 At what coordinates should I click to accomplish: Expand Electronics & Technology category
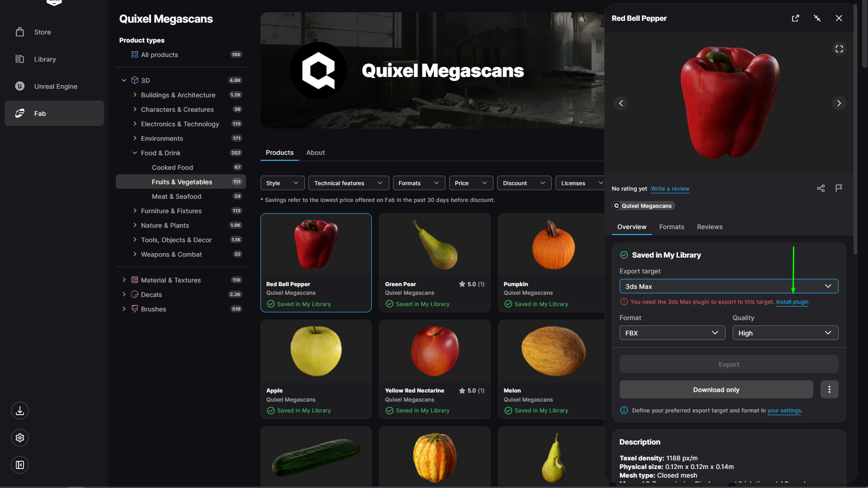[135, 124]
